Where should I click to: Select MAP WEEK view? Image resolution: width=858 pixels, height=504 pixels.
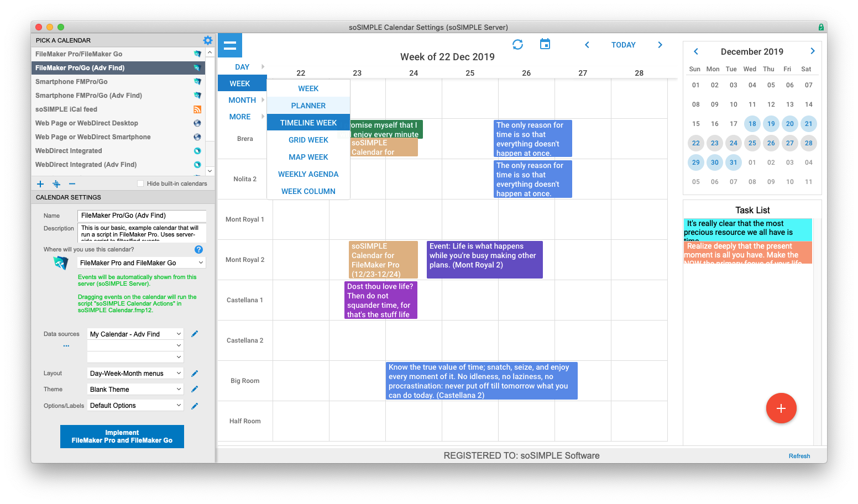[x=308, y=157]
